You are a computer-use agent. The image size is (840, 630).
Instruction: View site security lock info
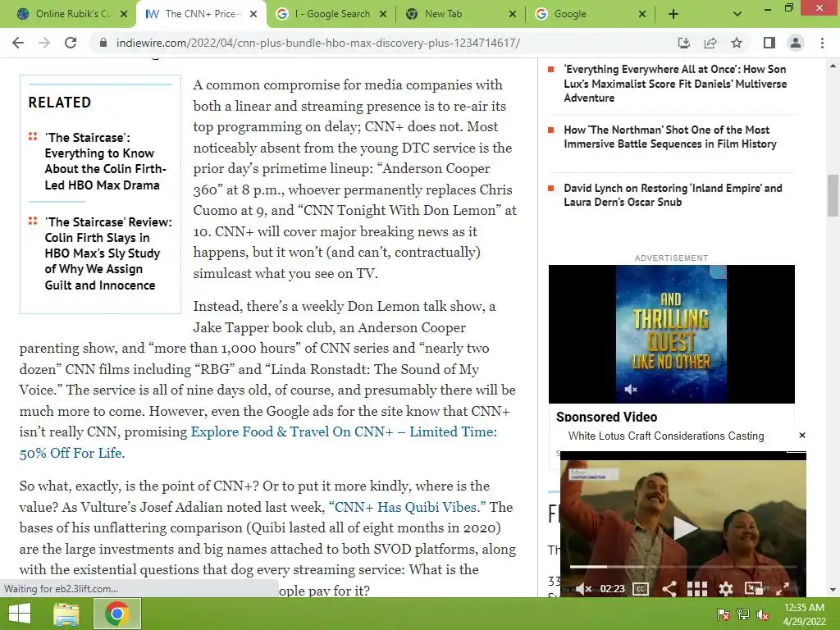click(103, 43)
